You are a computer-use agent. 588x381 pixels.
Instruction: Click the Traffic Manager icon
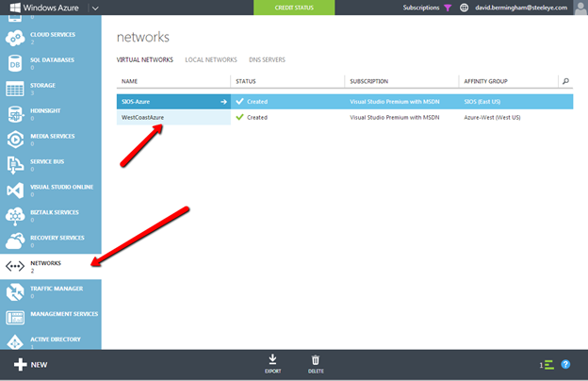[x=15, y=292]
